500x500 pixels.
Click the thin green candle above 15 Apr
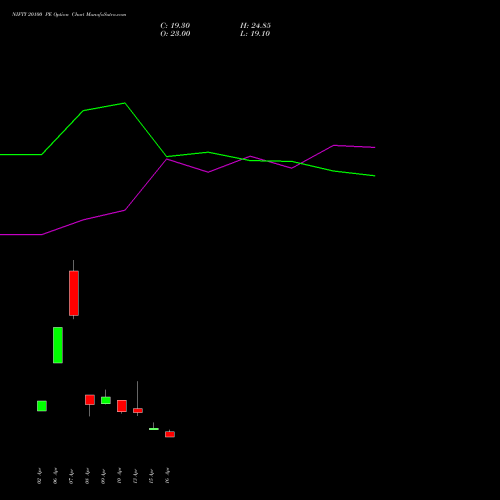pyautogui.click(x=154, y=429)
